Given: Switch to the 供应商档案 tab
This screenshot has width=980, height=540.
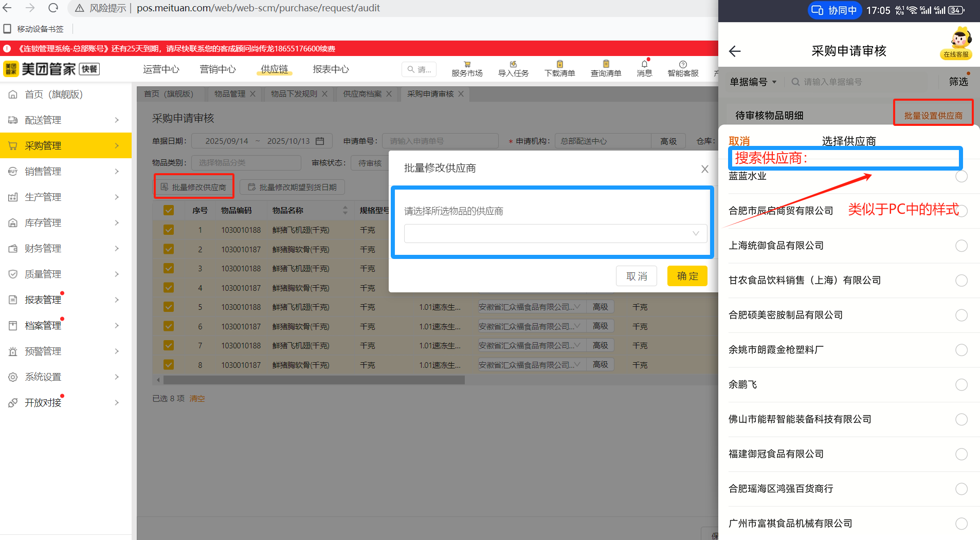Looking at the screenshot, I should point(362,94).
